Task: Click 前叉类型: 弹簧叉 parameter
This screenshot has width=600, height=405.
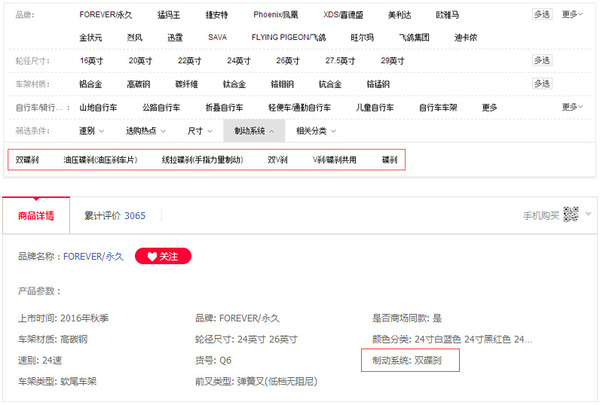Action: 256,381
